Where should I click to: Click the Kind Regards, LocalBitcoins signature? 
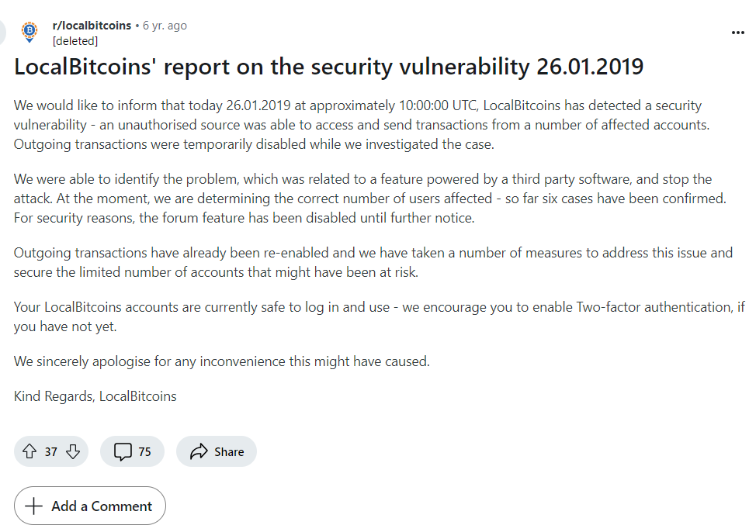pos(95,396)
